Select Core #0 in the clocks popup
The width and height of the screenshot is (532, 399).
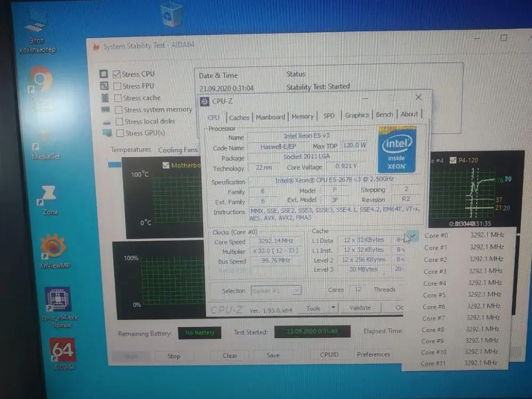tap(464, 235)
